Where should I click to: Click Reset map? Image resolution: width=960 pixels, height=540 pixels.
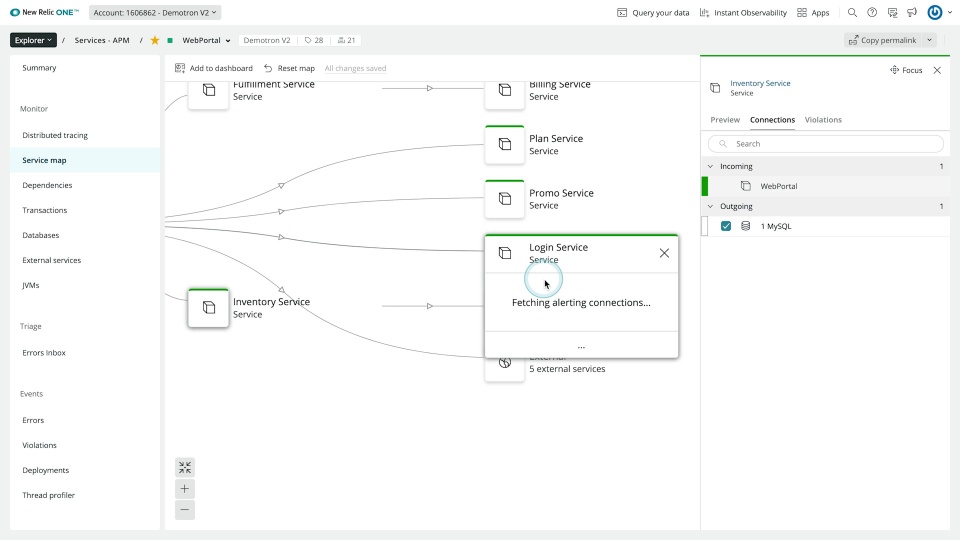click(x=290, y=69)
